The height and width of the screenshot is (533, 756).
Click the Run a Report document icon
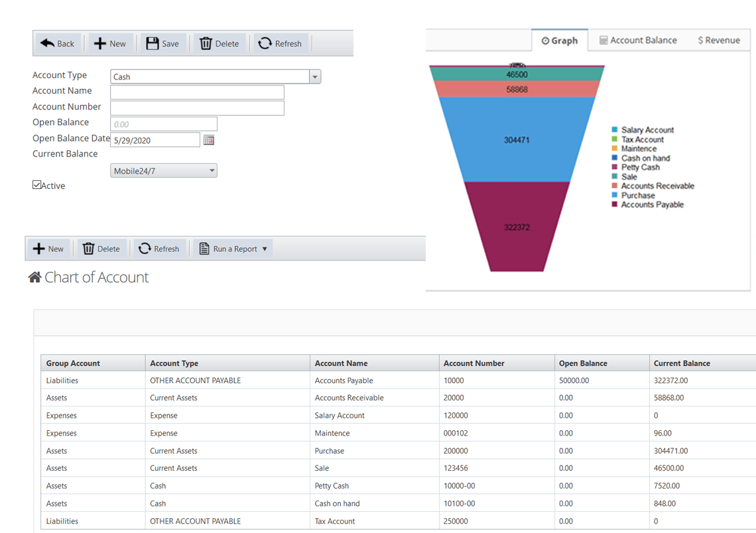click(204, 248)
